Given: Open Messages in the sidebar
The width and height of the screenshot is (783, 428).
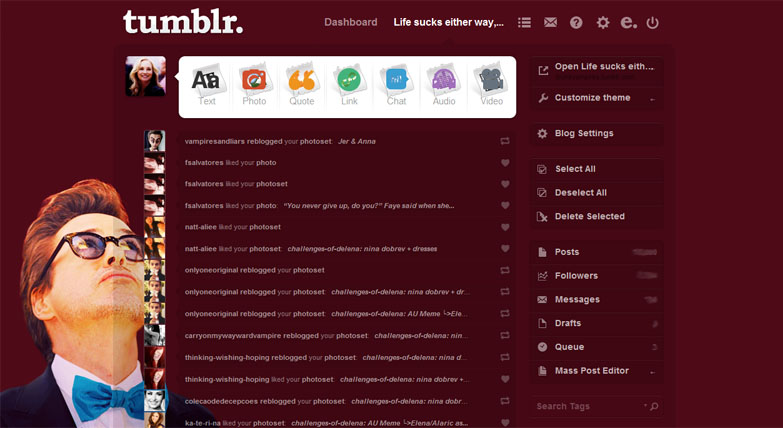Looking at the screenshot, I should 597,300.
